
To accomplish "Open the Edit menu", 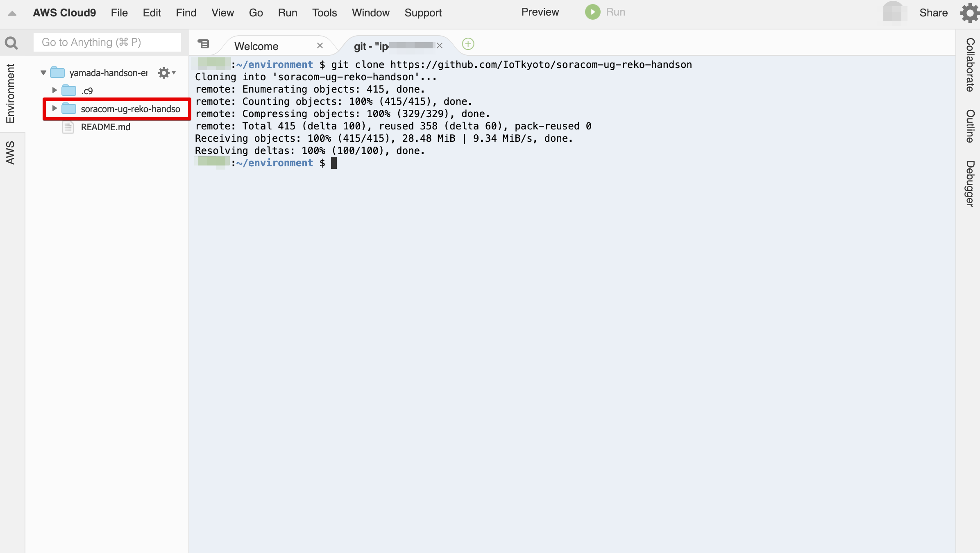I will coord(152,13).
